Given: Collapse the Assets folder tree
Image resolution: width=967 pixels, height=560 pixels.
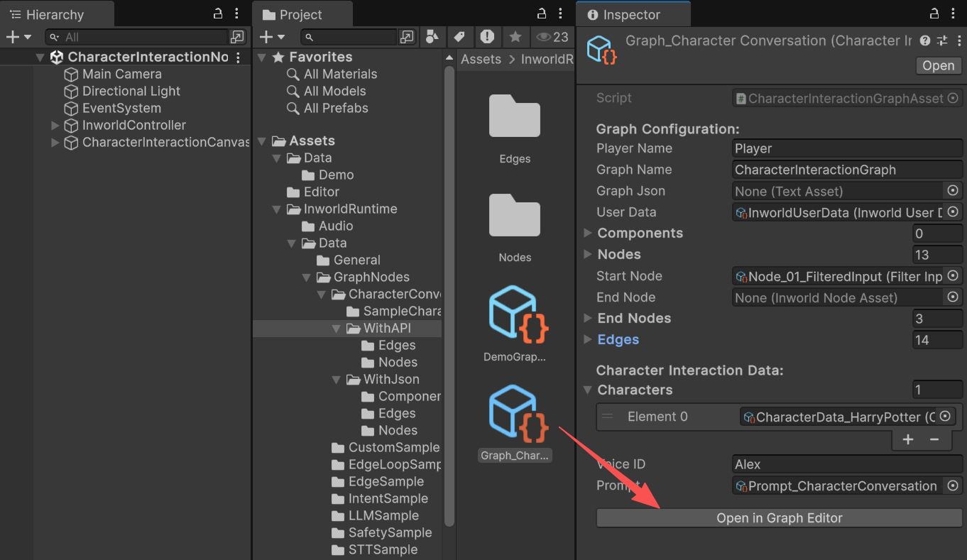Looking at the screenshot, I should click(261, 141).
